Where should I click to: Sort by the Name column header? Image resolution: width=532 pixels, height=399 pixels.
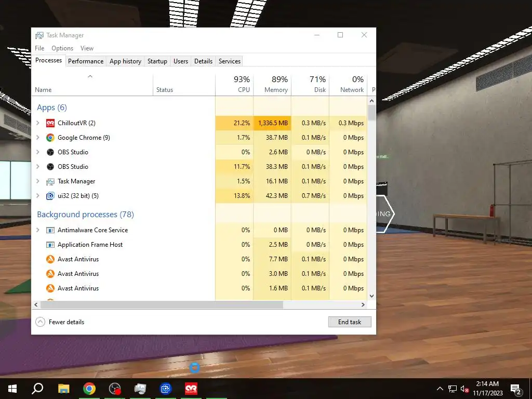click(x=92, y=85)
